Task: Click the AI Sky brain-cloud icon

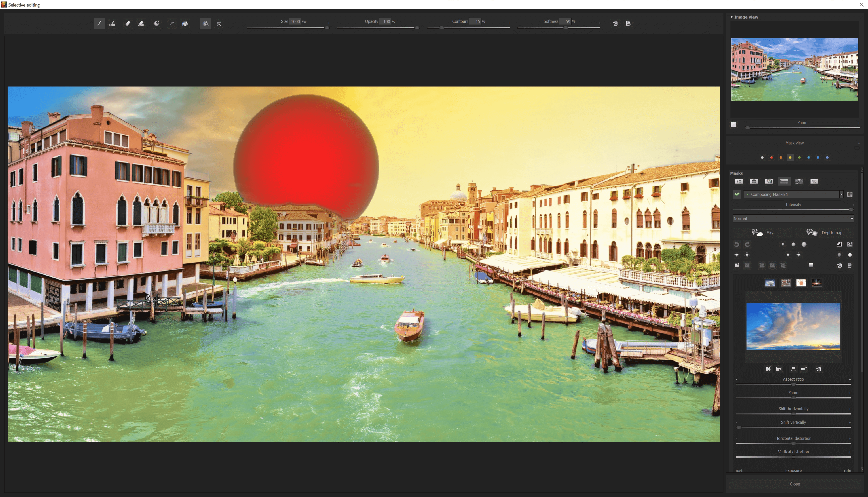Action: [757, 232]
